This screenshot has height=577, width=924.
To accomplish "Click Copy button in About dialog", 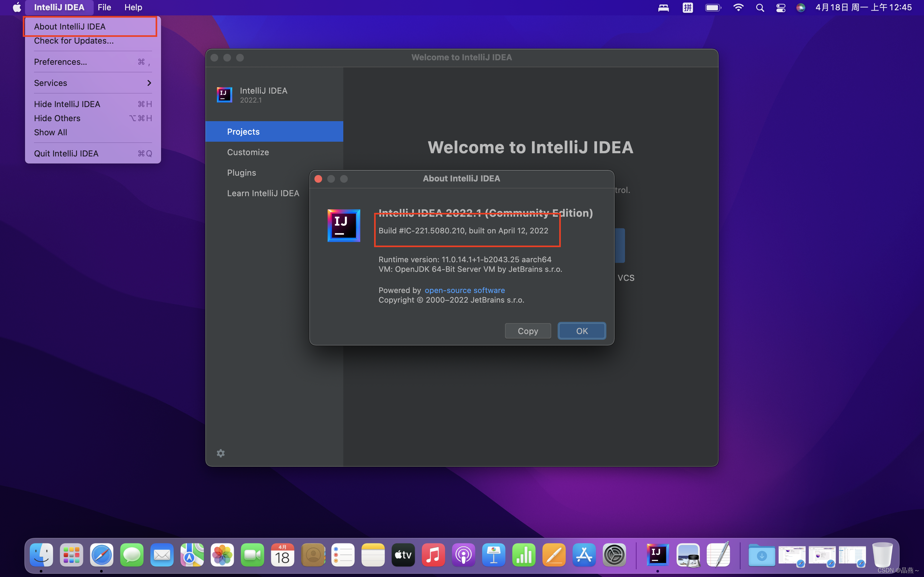I will [528, 331].
